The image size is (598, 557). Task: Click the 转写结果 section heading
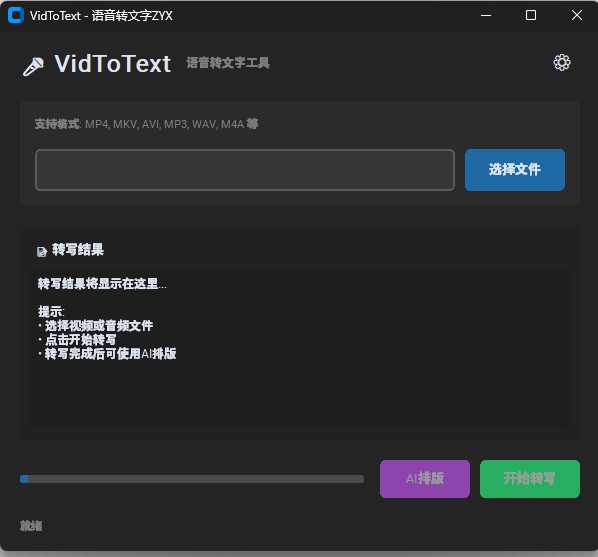coord(78,250)
